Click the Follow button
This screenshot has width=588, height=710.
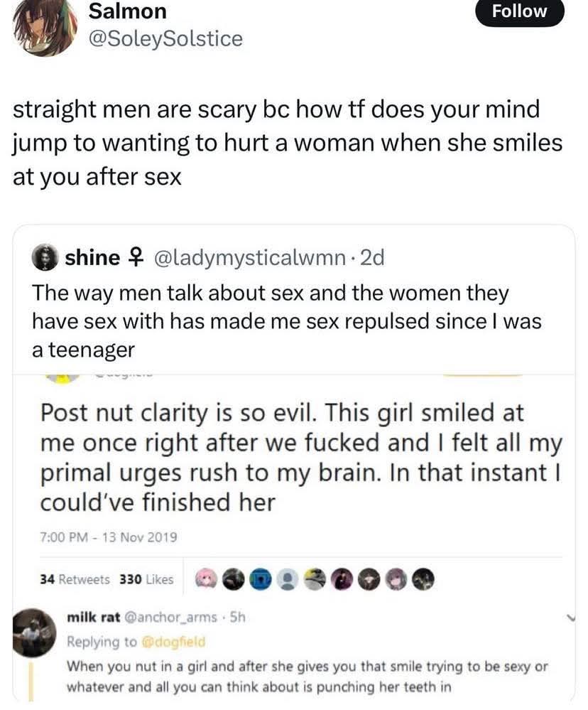pos(519,11)
